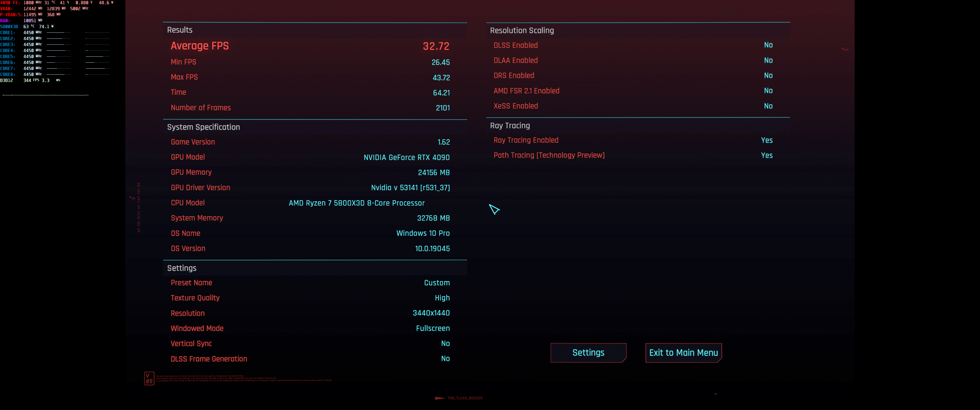
Task: Click Ray Tracing Enabled Yes value
Action: (x=766, y=140)
